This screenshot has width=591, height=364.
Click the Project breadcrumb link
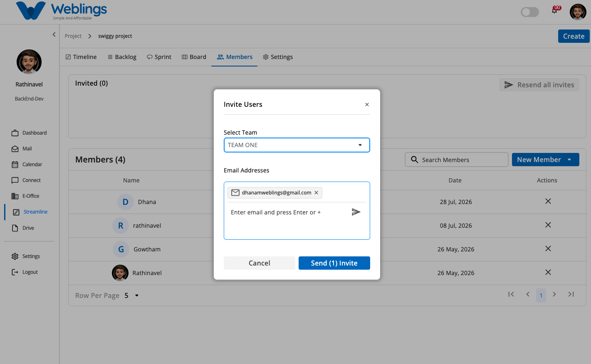(x=73, y=36)
